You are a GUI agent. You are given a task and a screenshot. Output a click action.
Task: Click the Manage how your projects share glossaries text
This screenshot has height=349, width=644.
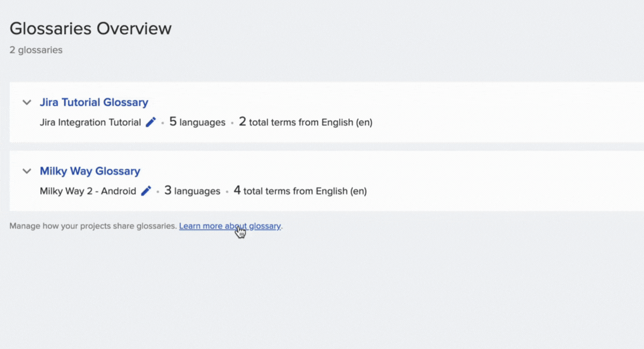pyautogui.click(x=93, y=226)
